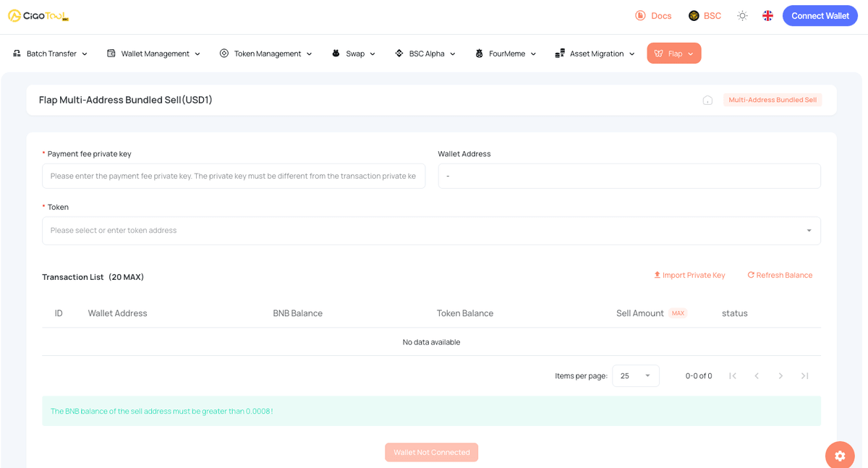The height and width of the screenshot is (468, 868).
Task: Expand the FourMeme chevron
Action: [x=534, y=54]
